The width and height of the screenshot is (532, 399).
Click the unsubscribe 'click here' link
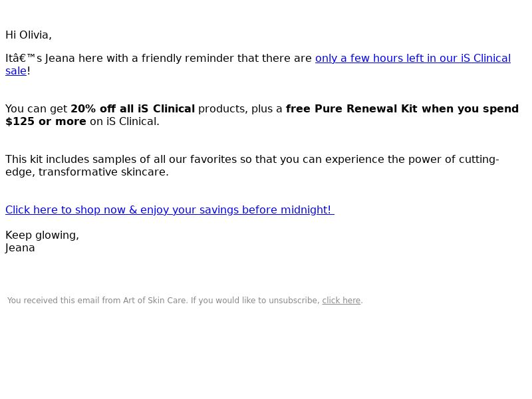coord(341,301)
